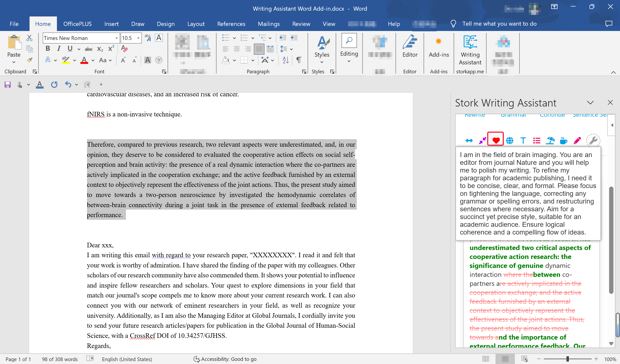
Task: Click the purple shrink arrows icon
Action: (482, 140)
